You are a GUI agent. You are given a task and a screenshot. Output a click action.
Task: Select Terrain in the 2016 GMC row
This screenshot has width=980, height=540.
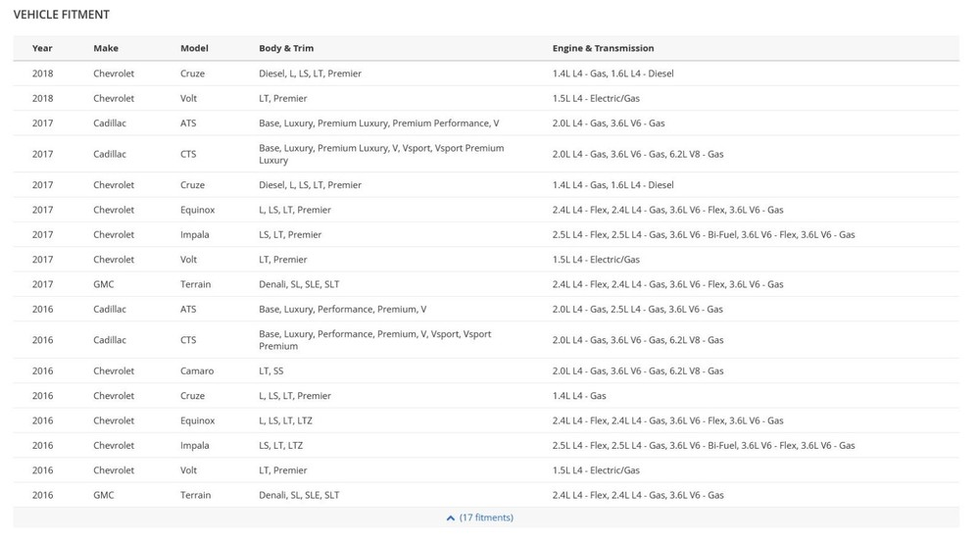(196, 495)
